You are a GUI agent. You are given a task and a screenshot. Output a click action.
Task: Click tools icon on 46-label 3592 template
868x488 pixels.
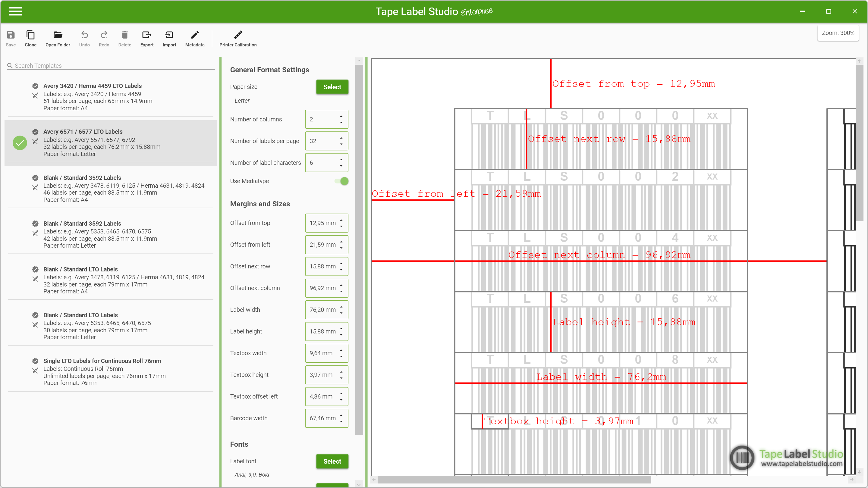click(35, 187)
